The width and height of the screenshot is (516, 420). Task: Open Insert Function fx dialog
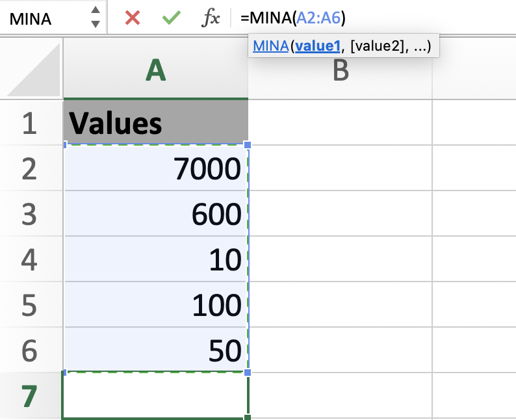click(x=211, y=18)
